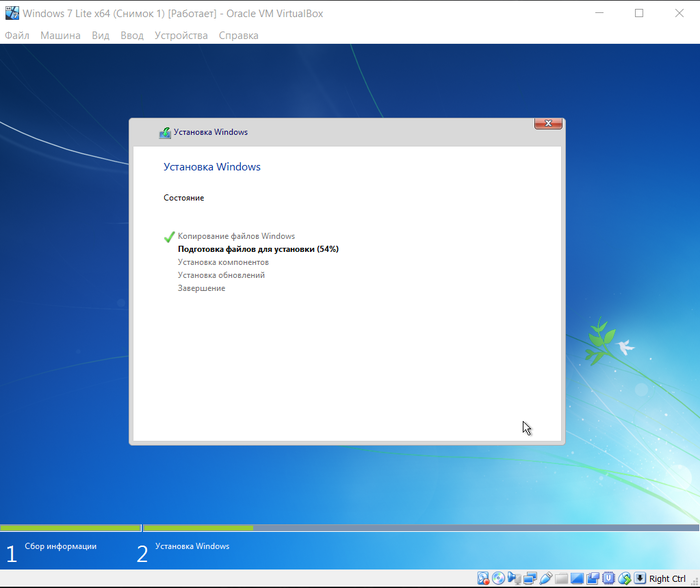This screenshot has width=700, height=588.
Task: Minimize the VirtualBox window
Action: click(599, 13)
